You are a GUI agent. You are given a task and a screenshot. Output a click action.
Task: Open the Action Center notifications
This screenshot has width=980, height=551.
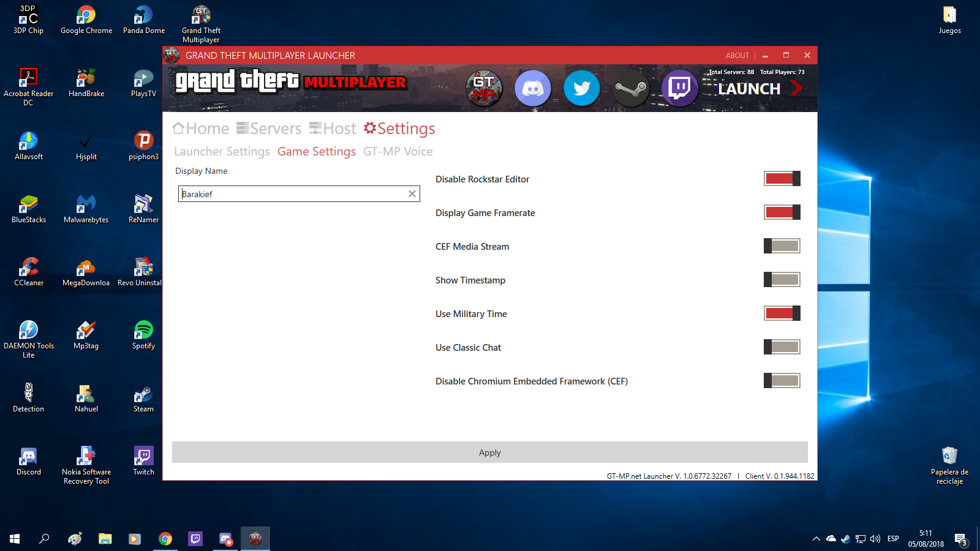pos(961,539)
